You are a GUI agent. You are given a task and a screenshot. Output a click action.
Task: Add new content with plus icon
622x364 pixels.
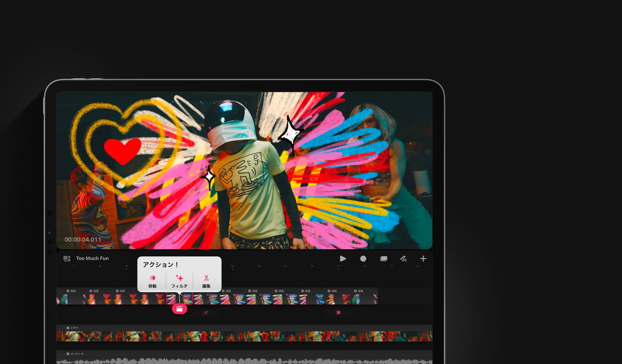click(x=423, y=259)
